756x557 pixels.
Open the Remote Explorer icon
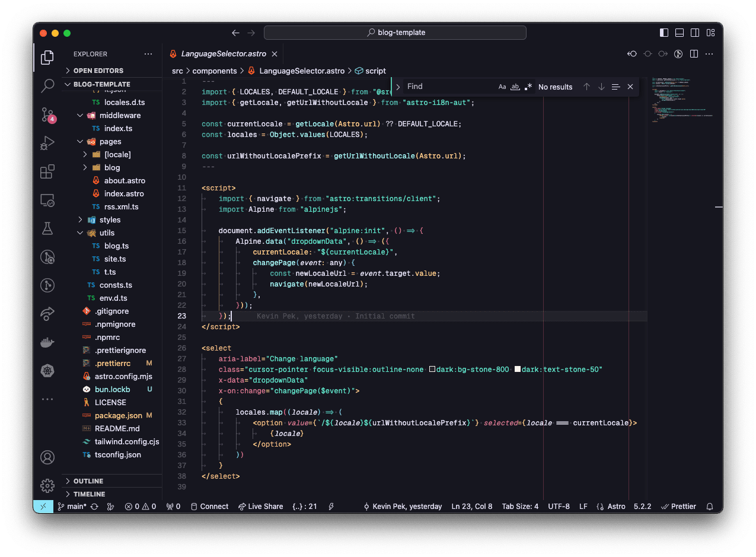point(47,200)
